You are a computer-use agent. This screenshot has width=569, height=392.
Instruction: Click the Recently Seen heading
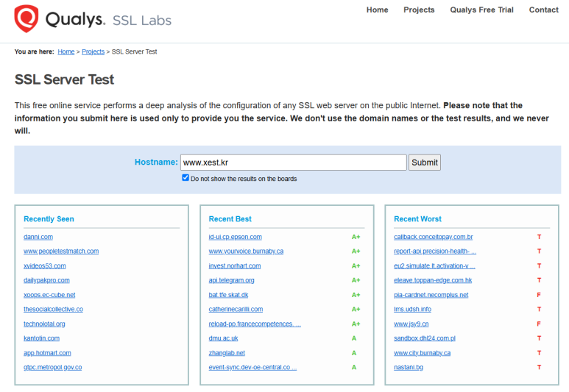click(49, 219)
